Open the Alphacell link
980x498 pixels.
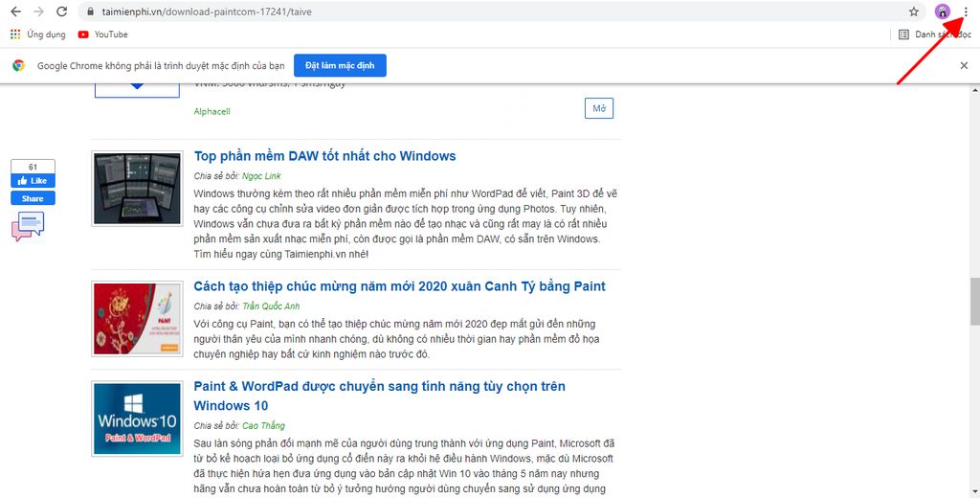212,111
